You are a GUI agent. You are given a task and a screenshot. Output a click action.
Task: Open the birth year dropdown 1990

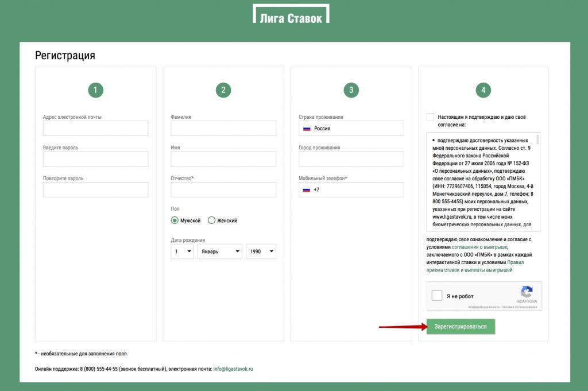point(261,251)
